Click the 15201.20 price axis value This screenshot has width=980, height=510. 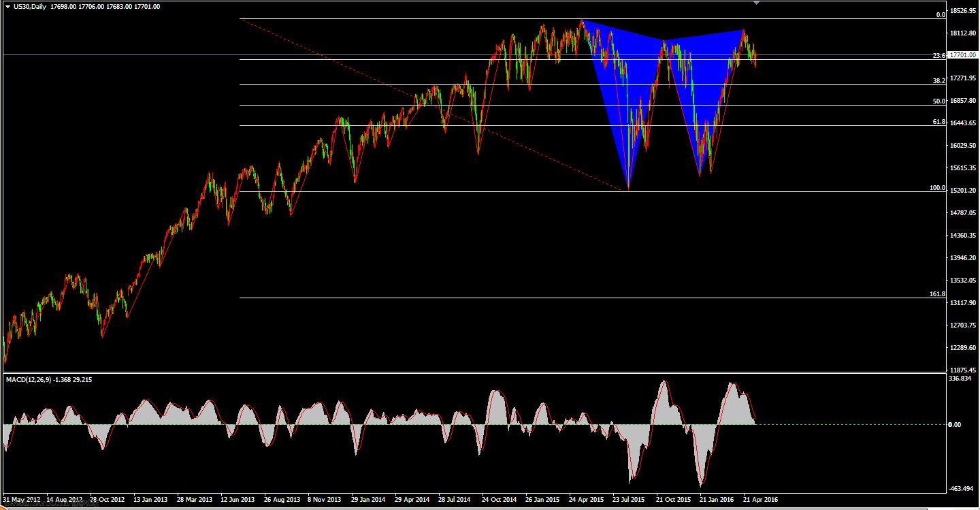pos(963,191)
